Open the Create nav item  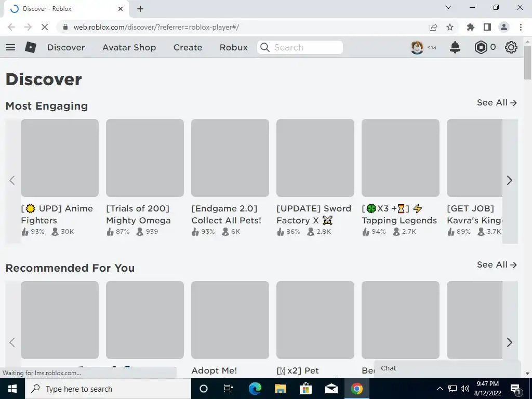(x=188, y=47)
